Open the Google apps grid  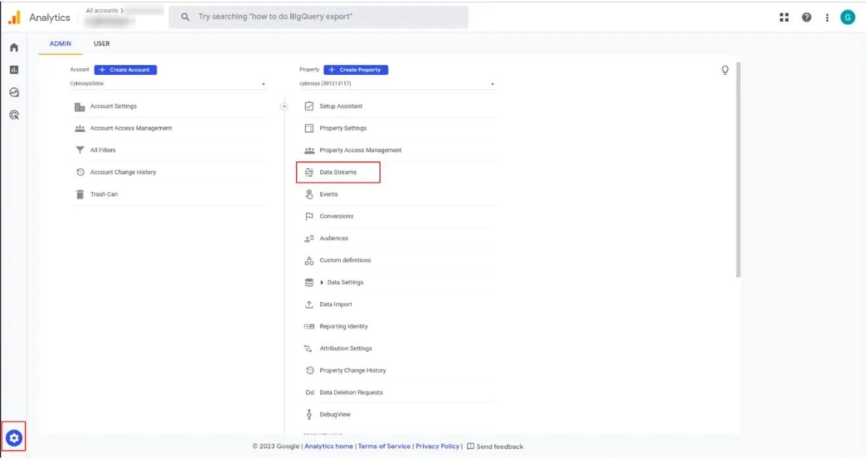click(x=784, y=16)
